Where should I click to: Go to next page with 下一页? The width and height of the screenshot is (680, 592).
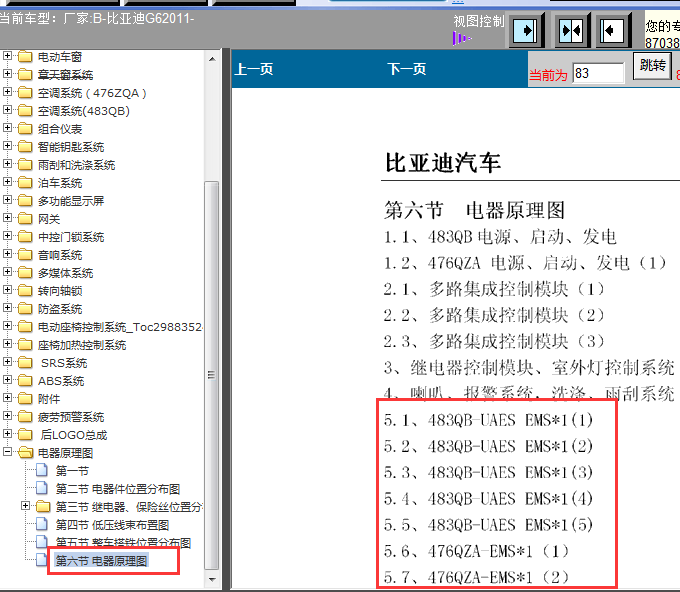point(406,69)
